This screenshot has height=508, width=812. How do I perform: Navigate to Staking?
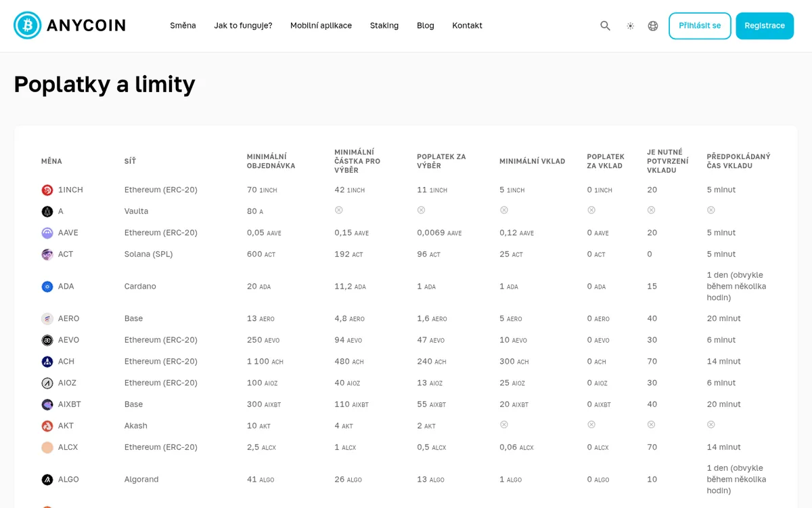[384, 26]
